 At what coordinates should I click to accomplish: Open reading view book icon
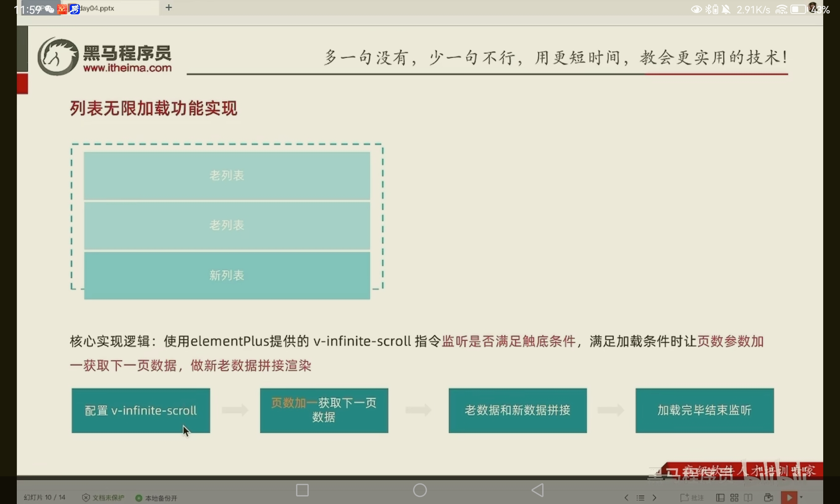(748, 498)
